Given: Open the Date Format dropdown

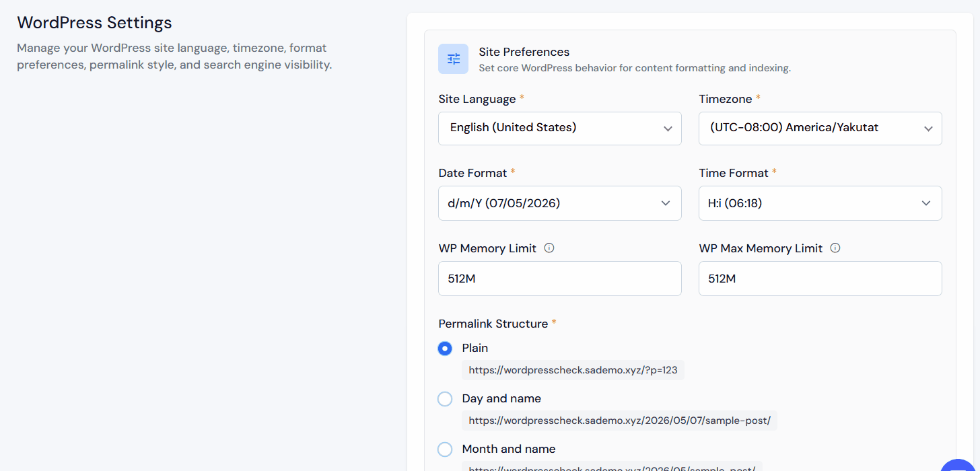Looking at the screenshot, I should pyautogui.click(x=560, y=203).
